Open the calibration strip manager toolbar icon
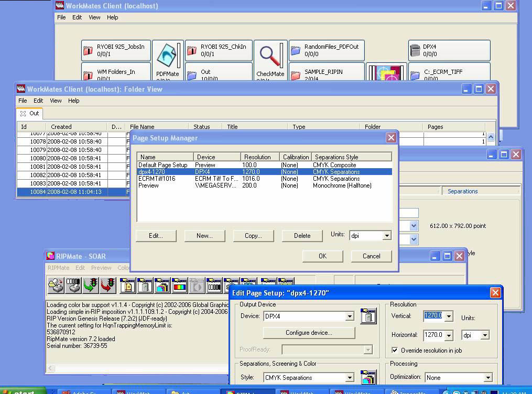Image resolution: width=532 pixels, height=394 pixels. [x=214, y=285]
